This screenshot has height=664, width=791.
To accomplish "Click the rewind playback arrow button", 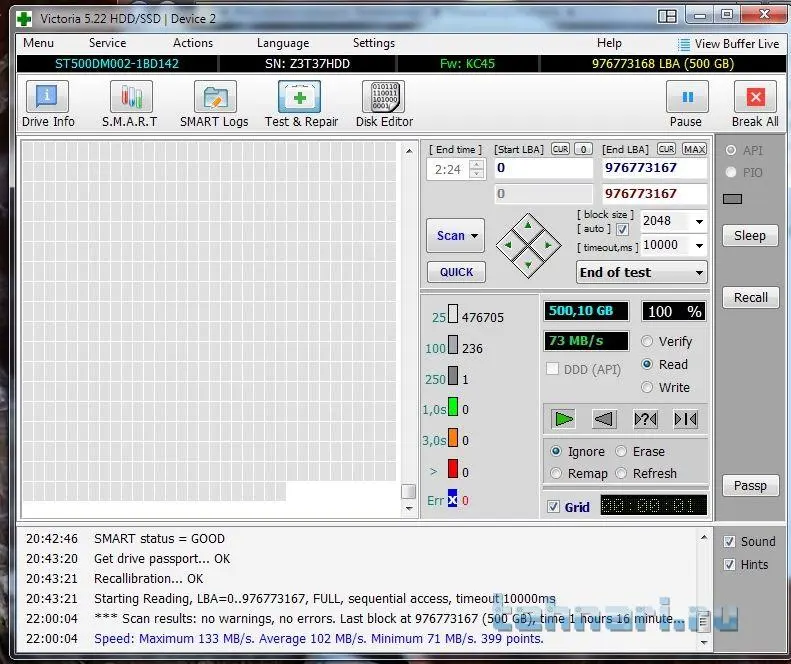I will (x=604, y=419).
